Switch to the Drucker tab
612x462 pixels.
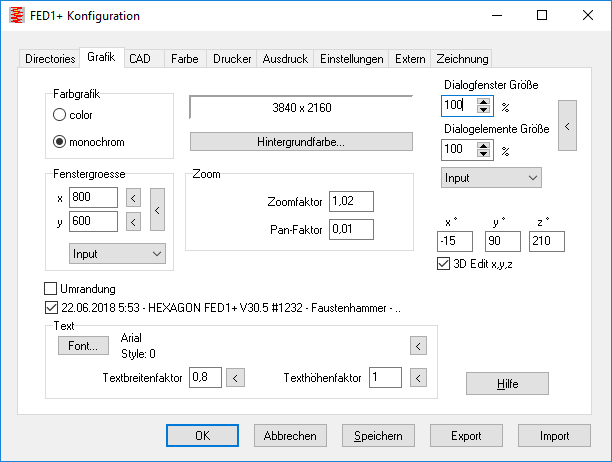click(x=232, y=59)
